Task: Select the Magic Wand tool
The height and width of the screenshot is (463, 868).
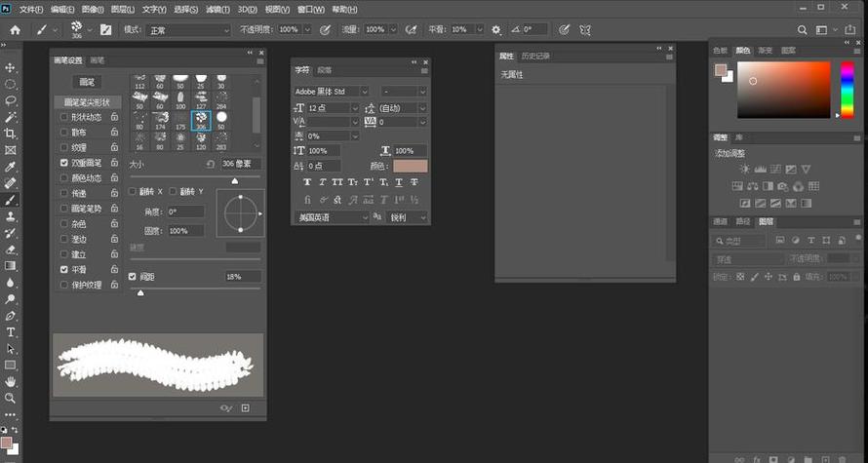Action: point(10,117)
